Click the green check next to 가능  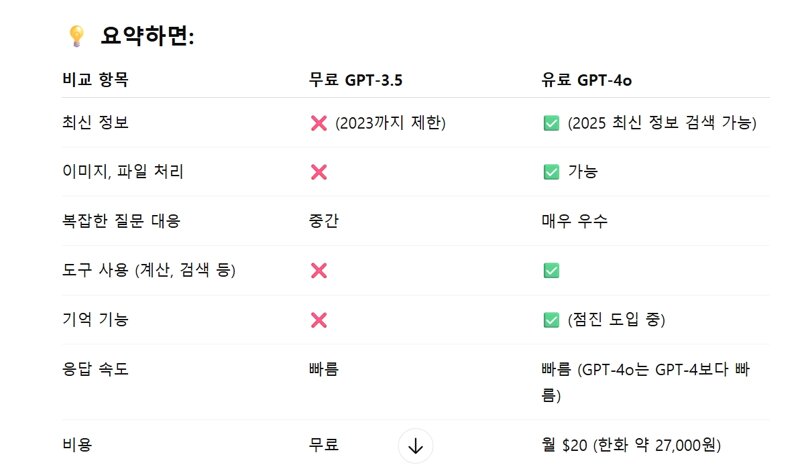click(551, 172)
